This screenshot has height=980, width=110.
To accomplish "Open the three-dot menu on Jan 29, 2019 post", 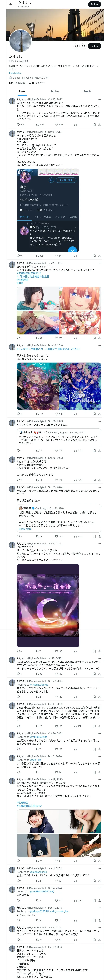I will tap(99, 263).
